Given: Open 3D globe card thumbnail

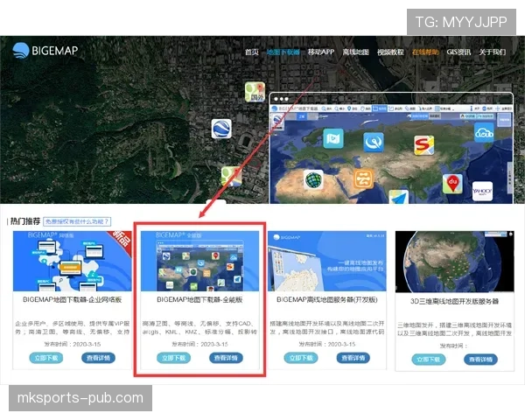Looking at the screenshot, I should (455, 262).
